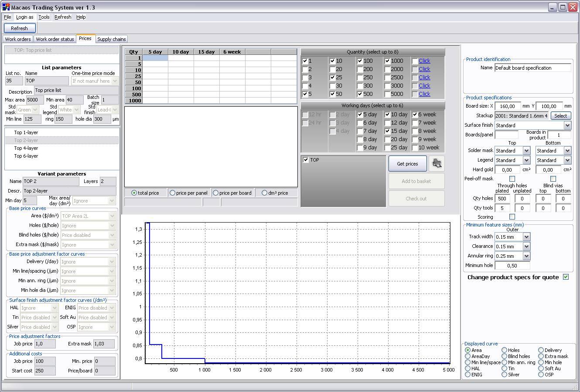580x392 pixels.
Task: Enable the 20 day working days checkbox
Action: pos(388,139)
